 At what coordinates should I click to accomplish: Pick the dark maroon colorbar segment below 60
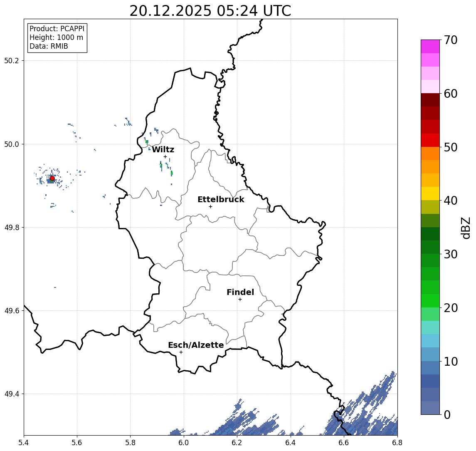pos(430,100)
